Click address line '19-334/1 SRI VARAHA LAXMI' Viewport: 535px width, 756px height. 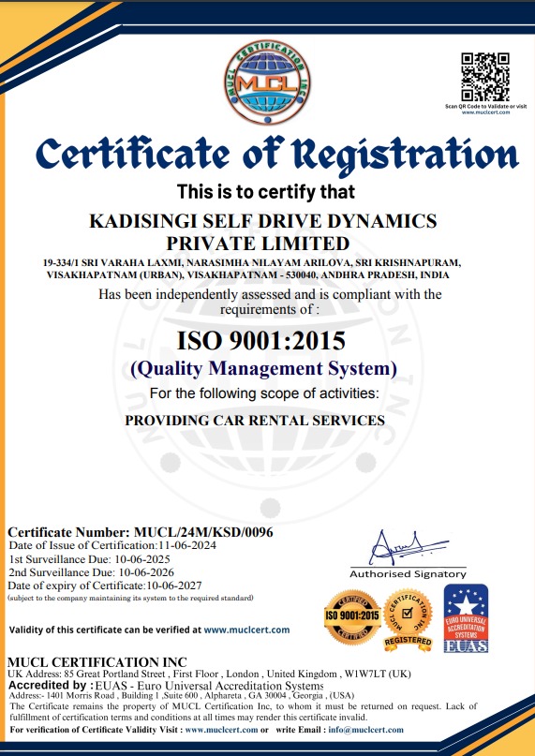click(252, 263)
